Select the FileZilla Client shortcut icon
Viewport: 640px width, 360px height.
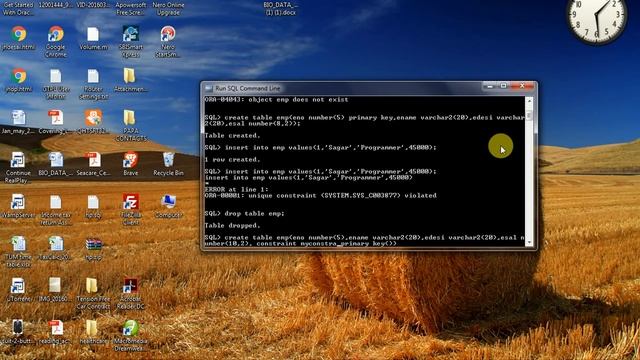(x=131, y=202)
